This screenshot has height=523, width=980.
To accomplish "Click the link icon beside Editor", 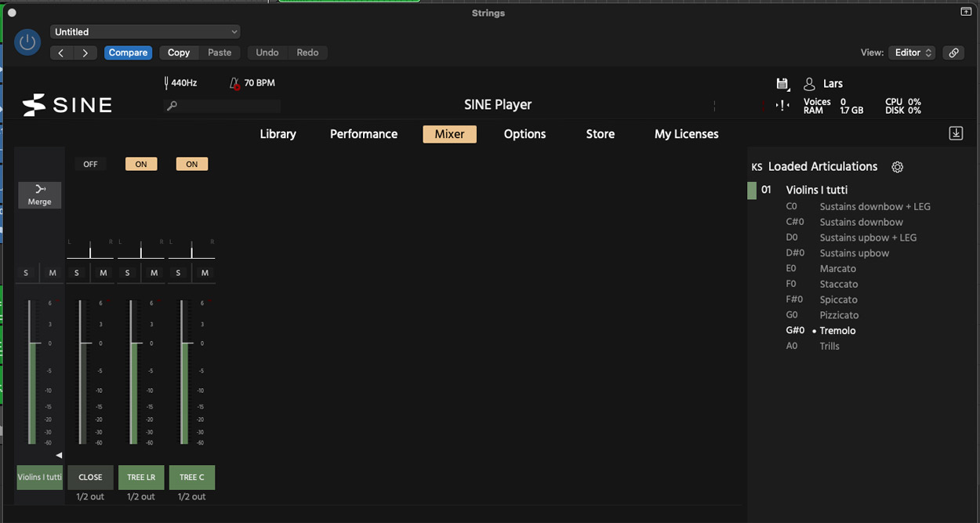I will pos(953,53).
